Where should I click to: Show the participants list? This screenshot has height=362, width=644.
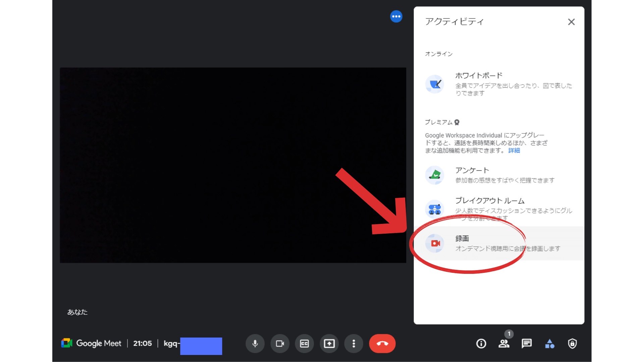tap(504, 344)
